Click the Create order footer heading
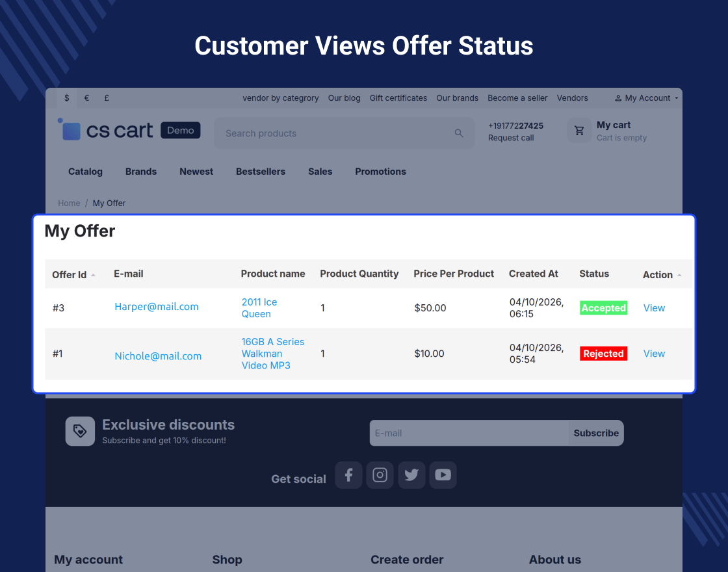Viewport: 728px width, 572px height. (407, 560)
